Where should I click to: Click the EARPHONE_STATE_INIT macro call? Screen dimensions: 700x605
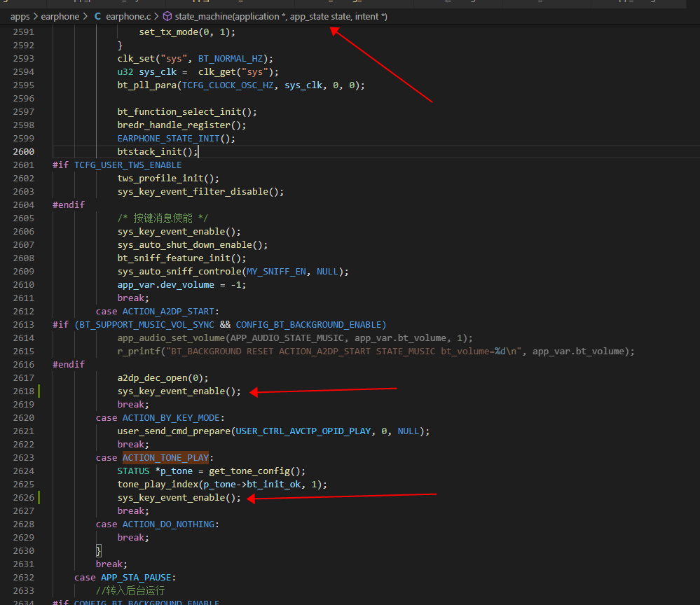click(176, 139)
